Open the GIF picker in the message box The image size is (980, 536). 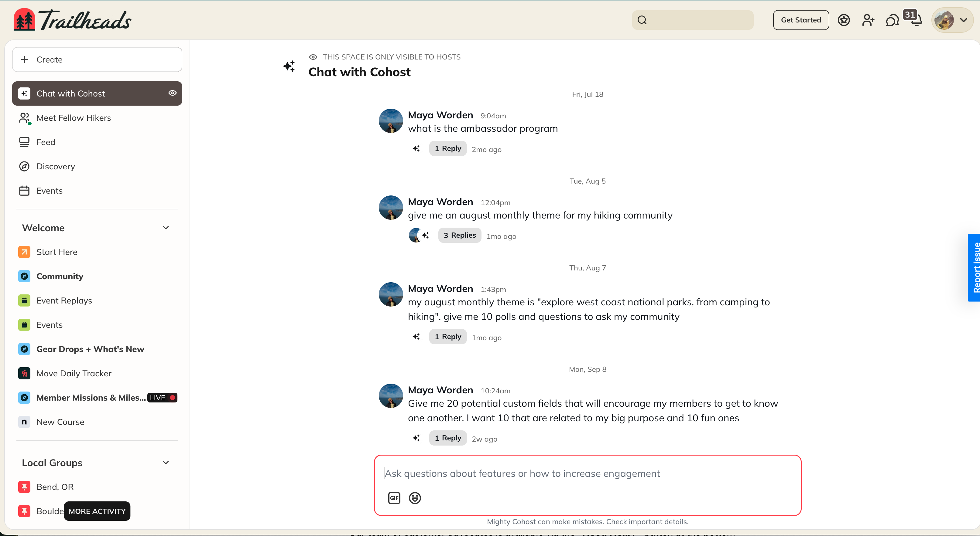tap(394, 498)
